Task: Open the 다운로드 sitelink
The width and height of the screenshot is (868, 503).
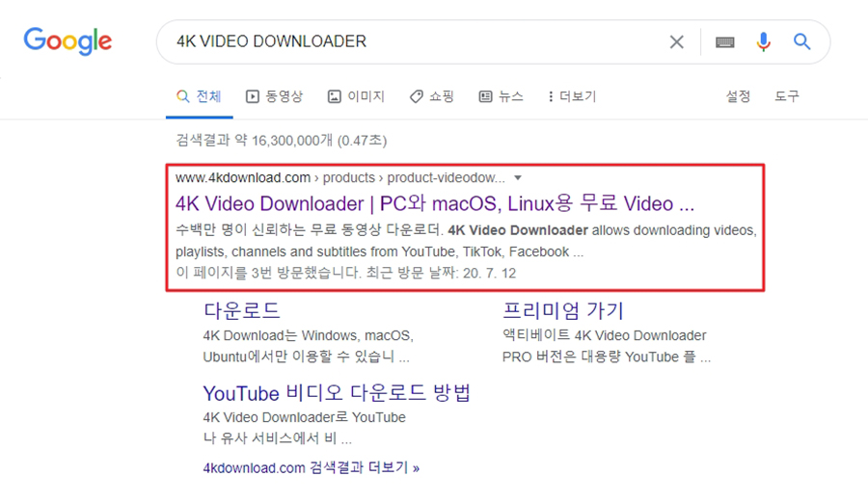Action: point(242,310)
